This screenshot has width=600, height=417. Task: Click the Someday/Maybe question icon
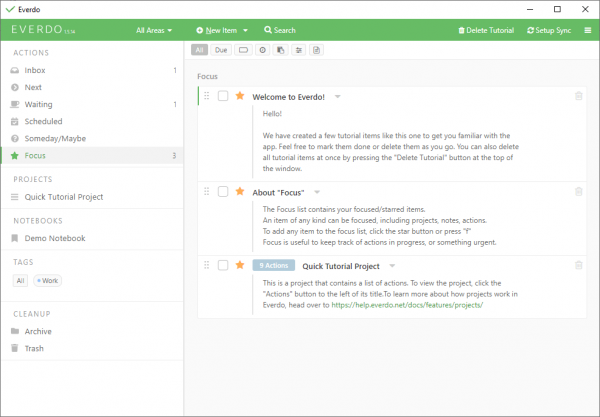[x=15, y=138]
